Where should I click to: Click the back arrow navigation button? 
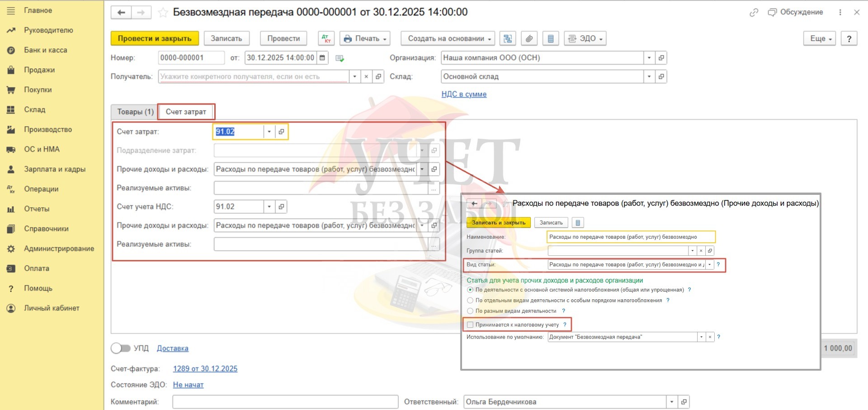coord(121,13)
